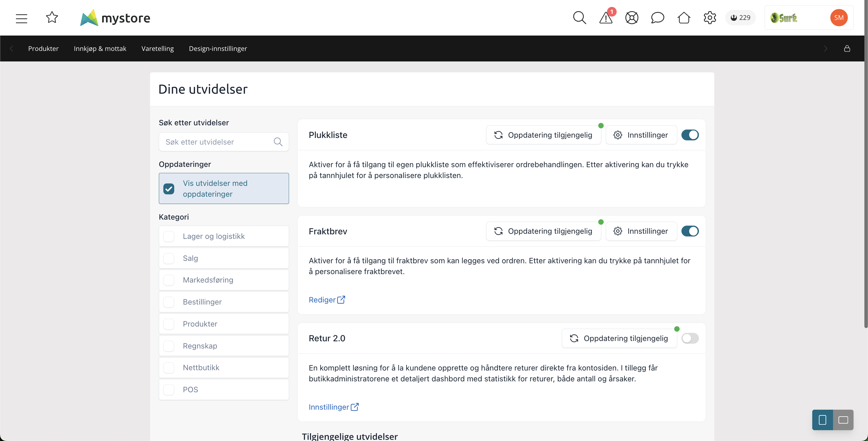
Task: Click the Fraktbrev extension title
Action: (x=328, y=231)
